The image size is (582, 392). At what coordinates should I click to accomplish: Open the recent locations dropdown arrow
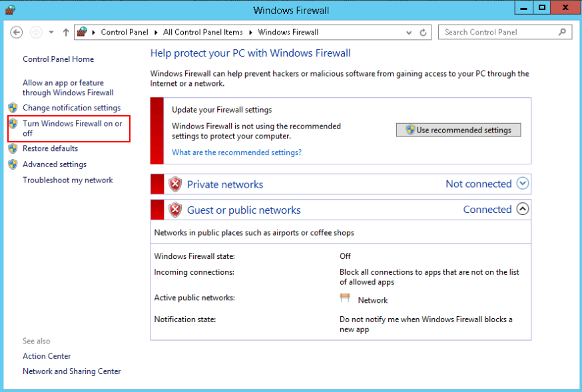(51, 32)
